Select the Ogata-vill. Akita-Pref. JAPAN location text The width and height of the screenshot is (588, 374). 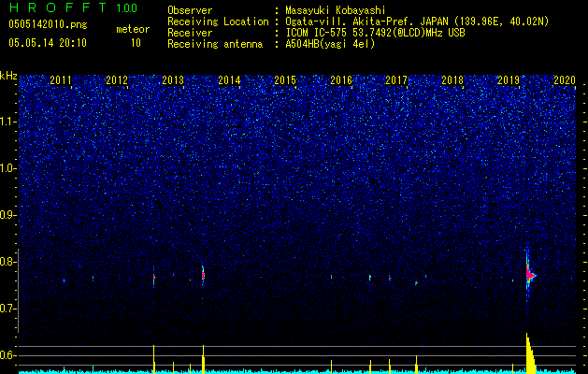[x=417, y=22]
